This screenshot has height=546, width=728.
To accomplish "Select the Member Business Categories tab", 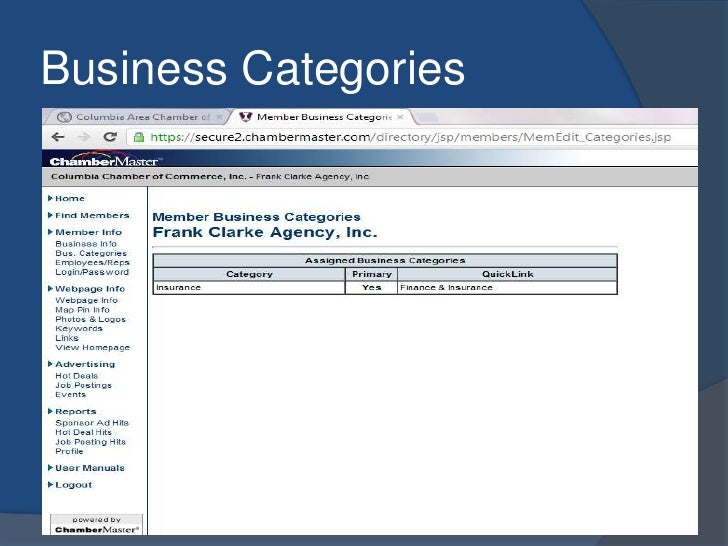I will [321, 117].
